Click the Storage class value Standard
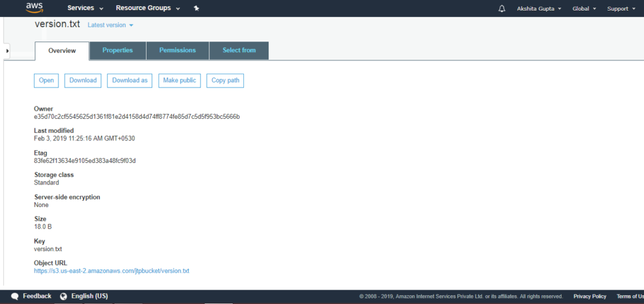The width and height of the screenshot is (644, 304). 47,183
